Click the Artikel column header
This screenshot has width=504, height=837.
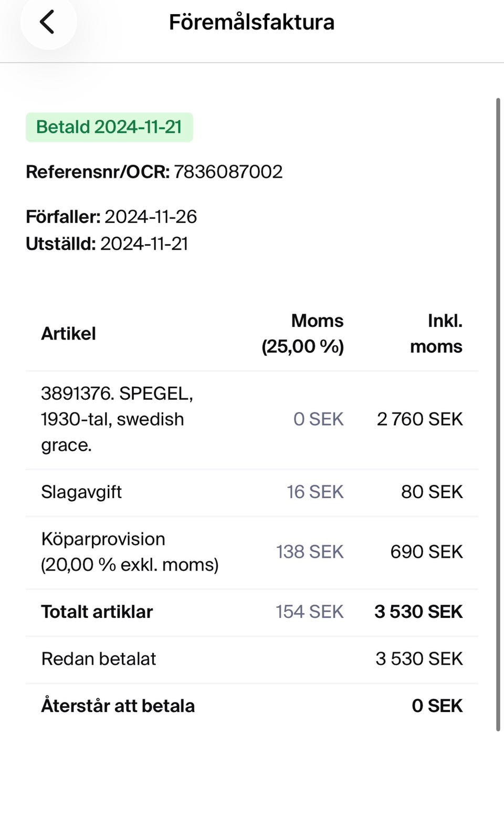(68, 334)
